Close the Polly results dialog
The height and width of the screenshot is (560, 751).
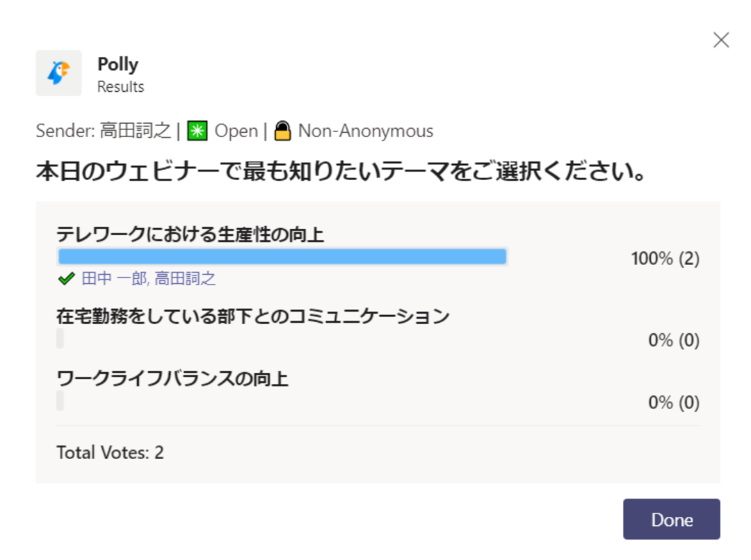point(721,40)
